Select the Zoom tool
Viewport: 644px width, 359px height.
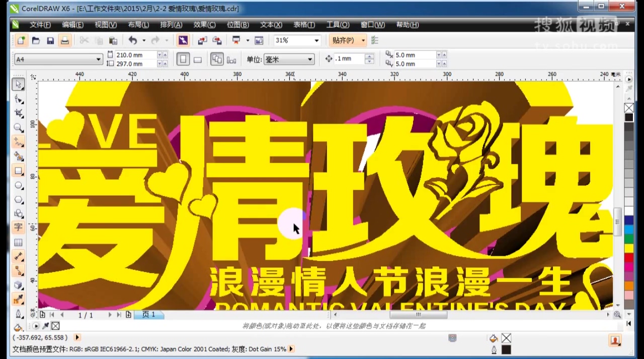tap(19, 128)
